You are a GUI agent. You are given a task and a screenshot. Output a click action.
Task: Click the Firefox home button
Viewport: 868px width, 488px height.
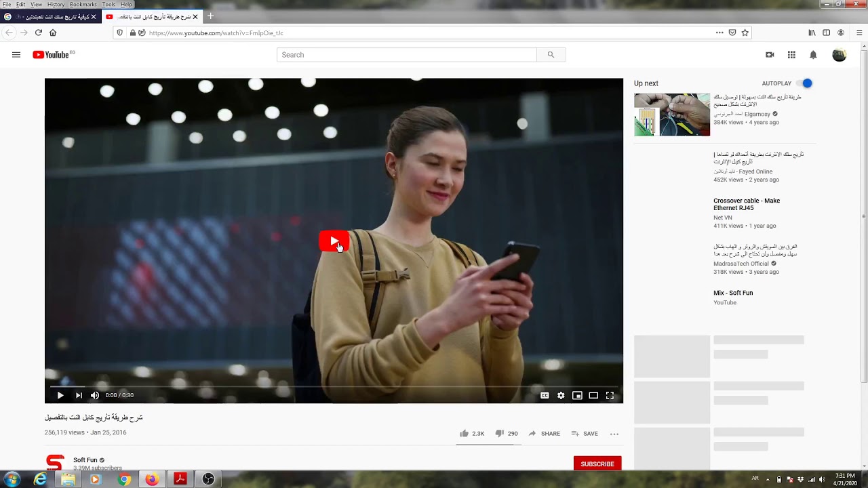coord(53,33)
